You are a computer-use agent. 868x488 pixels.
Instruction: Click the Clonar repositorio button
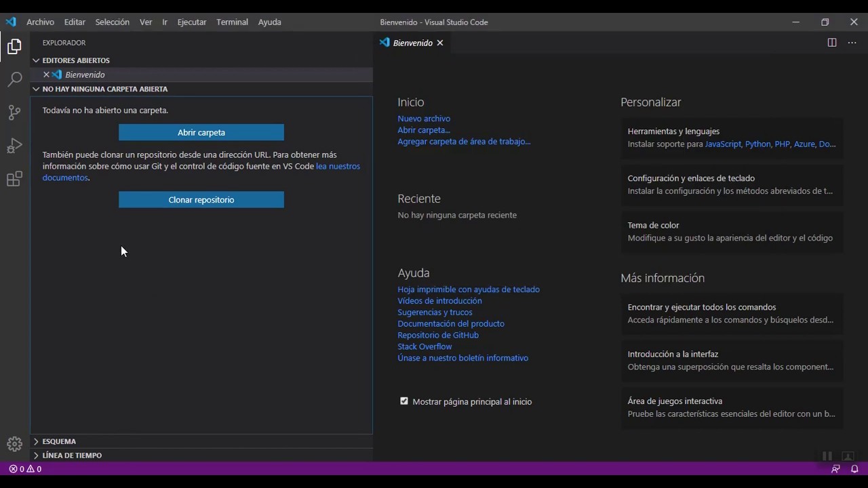pos(201,199)
